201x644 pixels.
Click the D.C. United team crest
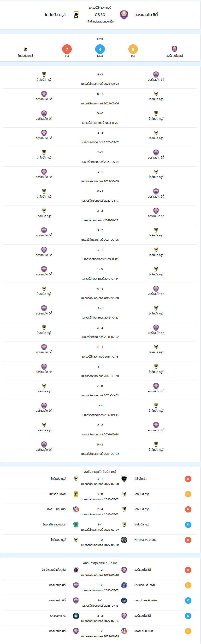pyautogui.click(x=124, y=479)
